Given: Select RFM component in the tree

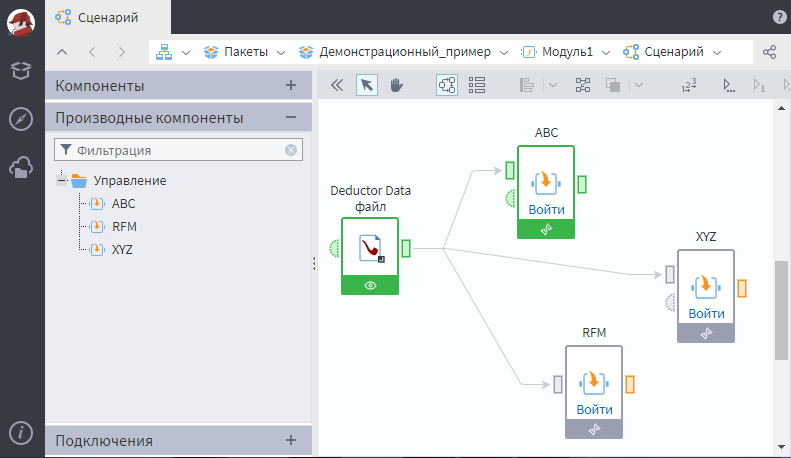Looking at the screenshot, I should pos(124,227).
